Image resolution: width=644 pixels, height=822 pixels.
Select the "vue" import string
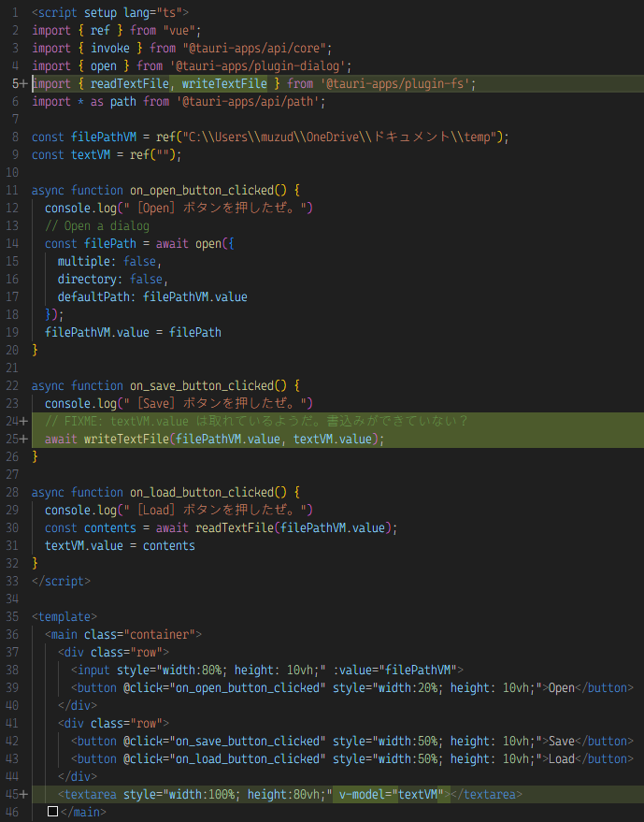[179, 31]
